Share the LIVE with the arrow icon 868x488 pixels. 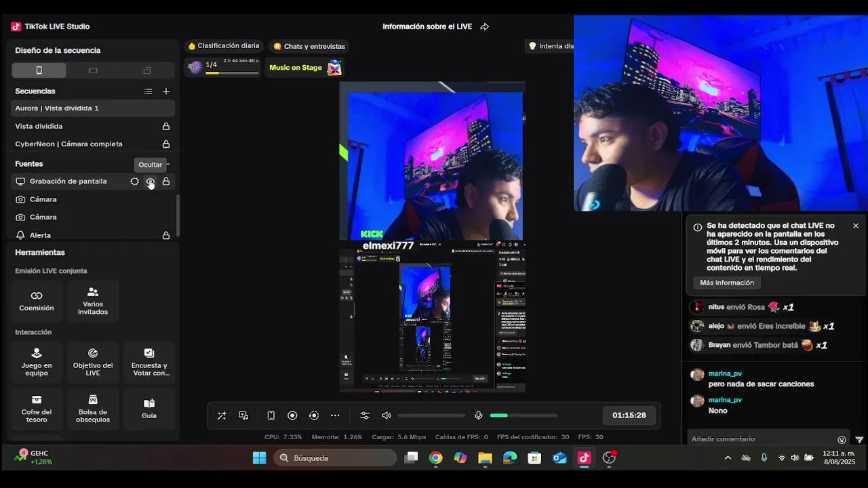click(x=485, y=26)
